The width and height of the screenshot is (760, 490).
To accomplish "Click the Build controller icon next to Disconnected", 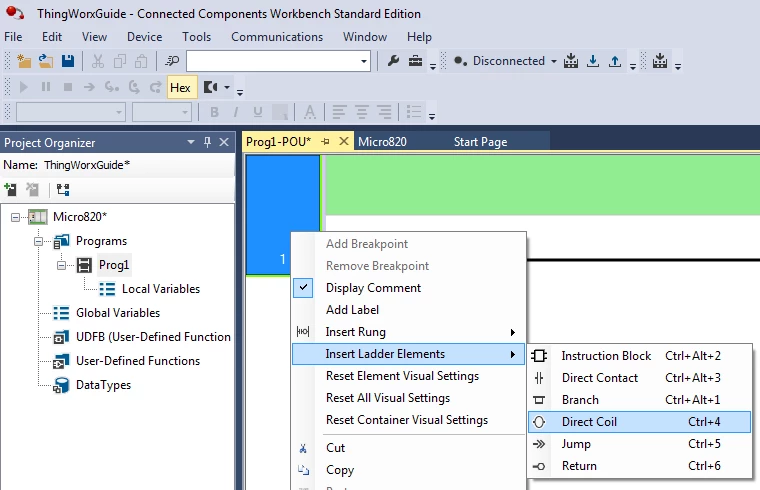I will [571, 61].
